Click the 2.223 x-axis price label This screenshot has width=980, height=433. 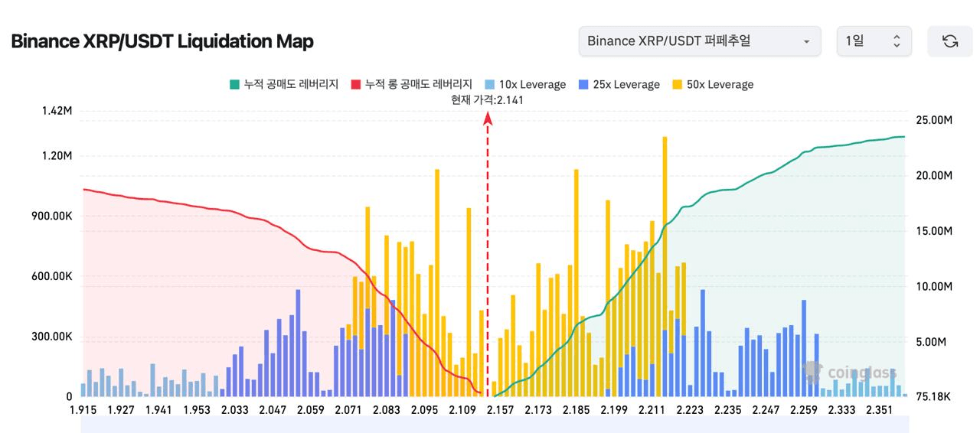tap(691, 410)
